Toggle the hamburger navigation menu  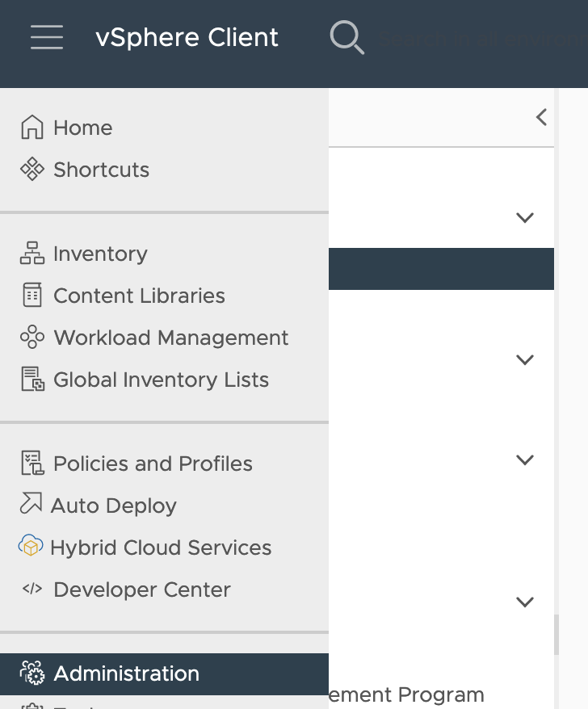coord(47,37)
